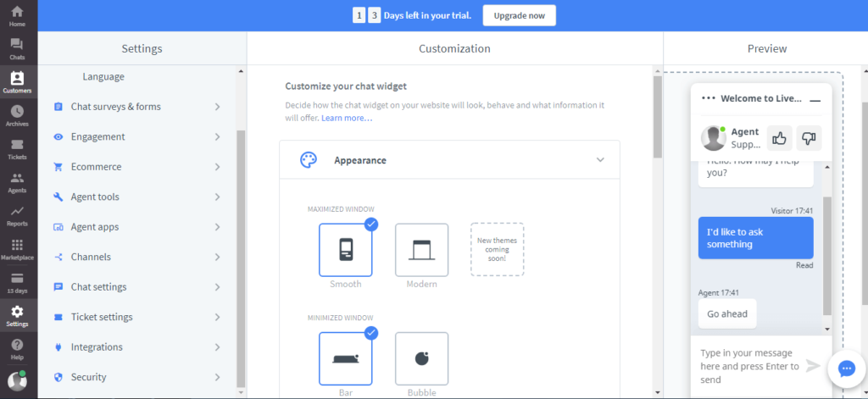Expand the Ticket settings chevron

click(x=218, y=317)
